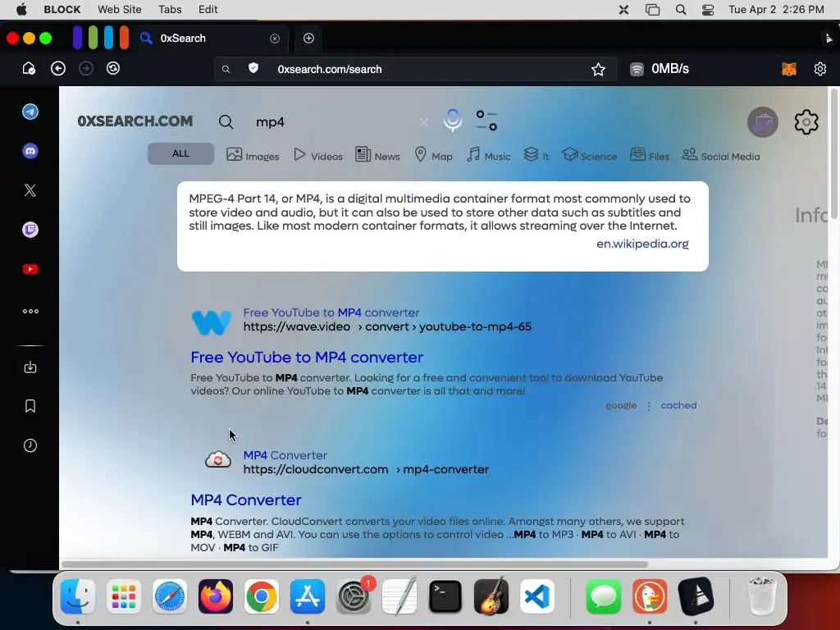Launch Firefox from the Dock
This screenshot has width=840, height=630.
[216, 596]
